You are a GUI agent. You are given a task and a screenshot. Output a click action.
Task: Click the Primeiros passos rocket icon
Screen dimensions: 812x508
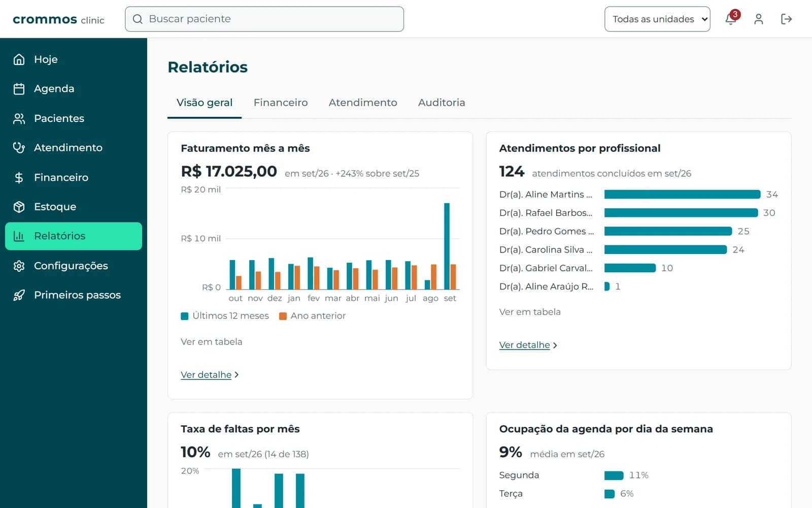click(x=19, y=295)
